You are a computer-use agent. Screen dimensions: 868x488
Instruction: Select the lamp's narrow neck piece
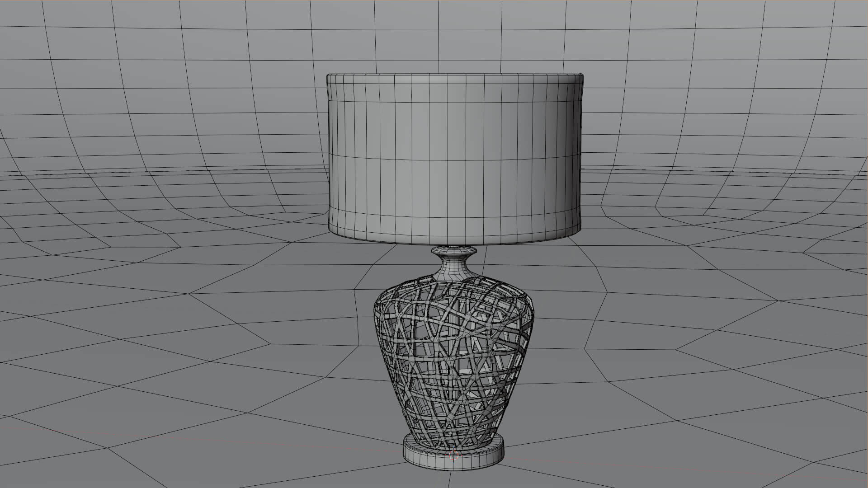(453, 263)
